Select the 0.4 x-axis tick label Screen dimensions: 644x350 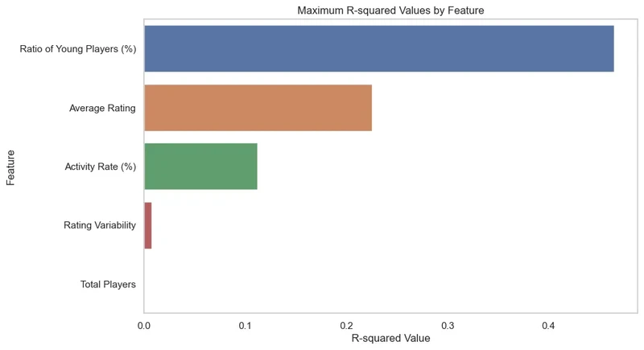pyautogui.click(x=548, y=325)
